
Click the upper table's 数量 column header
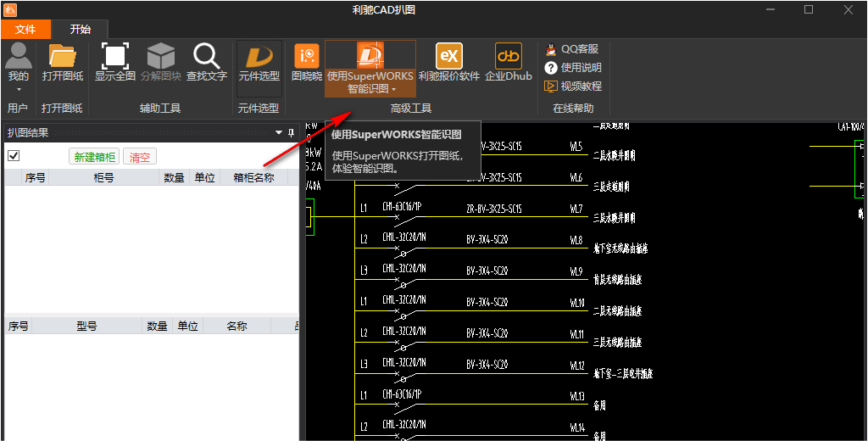click(x=174, y=178)
